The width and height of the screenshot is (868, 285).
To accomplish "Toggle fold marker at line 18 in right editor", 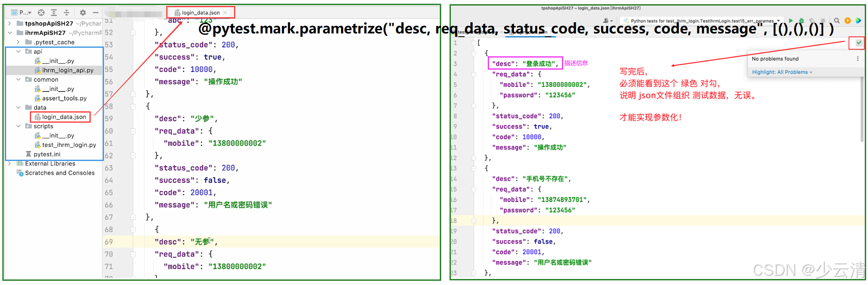I will click(474, 220).
